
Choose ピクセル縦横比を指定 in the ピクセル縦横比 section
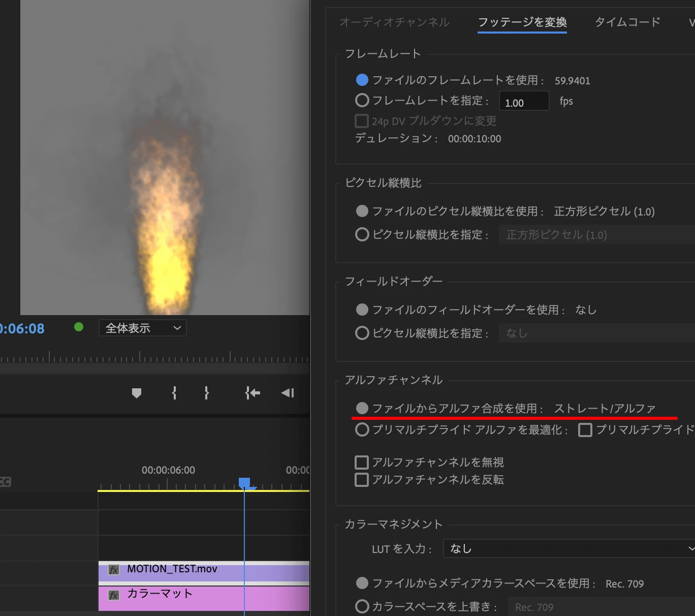click(x=362, y=234)
